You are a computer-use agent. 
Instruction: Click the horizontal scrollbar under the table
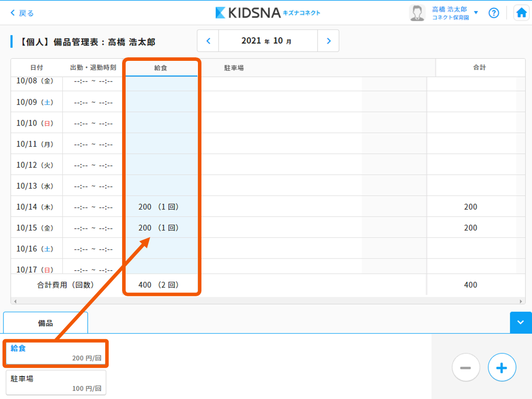pyautogui.click(x=268, y=301)
